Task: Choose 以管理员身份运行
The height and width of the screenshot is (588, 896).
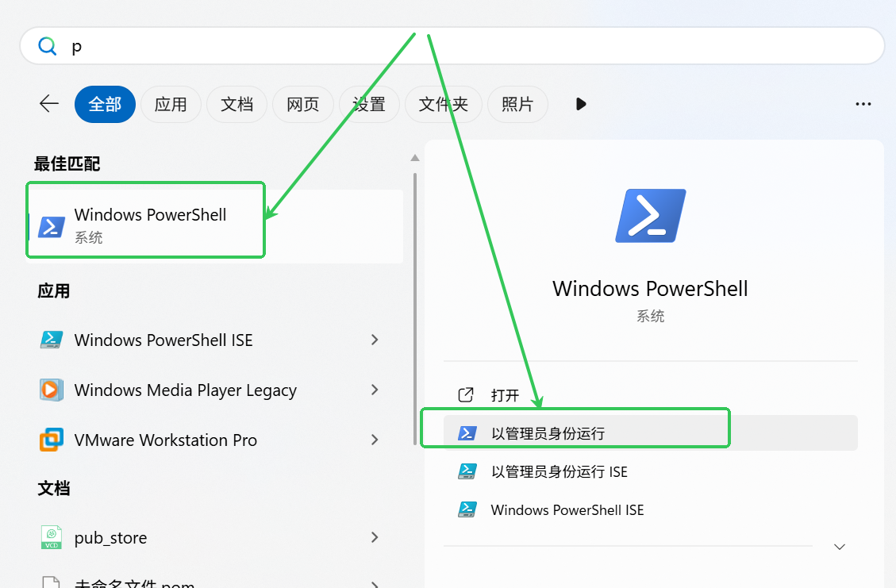Action: tap(650, 432)
